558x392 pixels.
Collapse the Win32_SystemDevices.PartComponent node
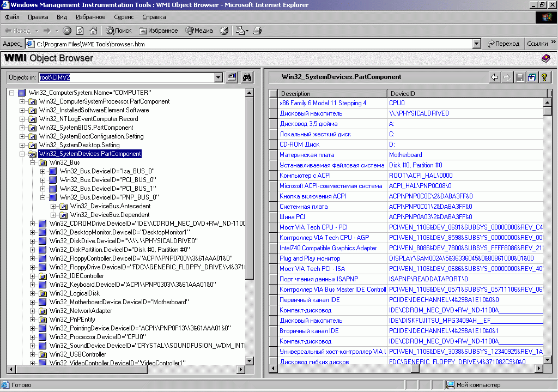[22, 154]
